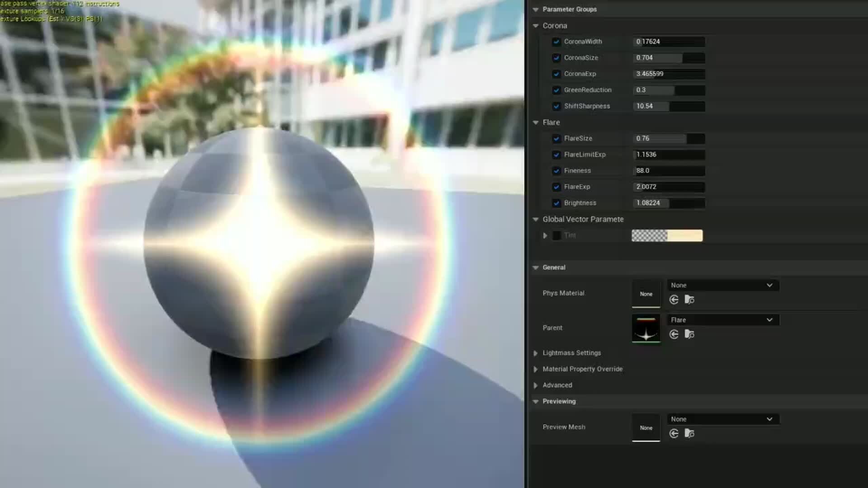
Task: Uncheck the FlareExp parameter checkbox
Action: tap(557, 187)
